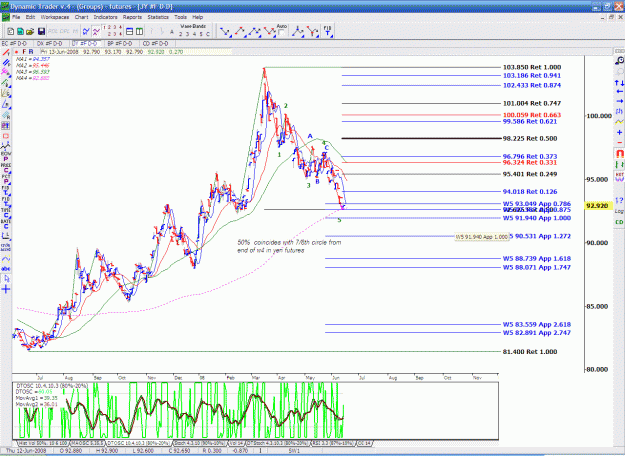Screen dimensions: 625x456
Task: Click the W5 88.739 App 1.618 label
Action: (537, 259)
